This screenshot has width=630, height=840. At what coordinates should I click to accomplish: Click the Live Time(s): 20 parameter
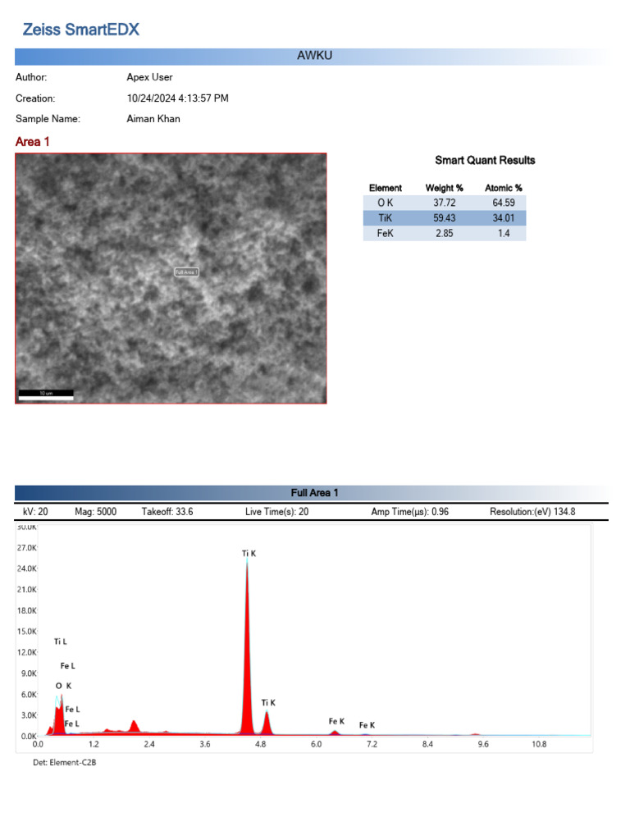(277, 512)
